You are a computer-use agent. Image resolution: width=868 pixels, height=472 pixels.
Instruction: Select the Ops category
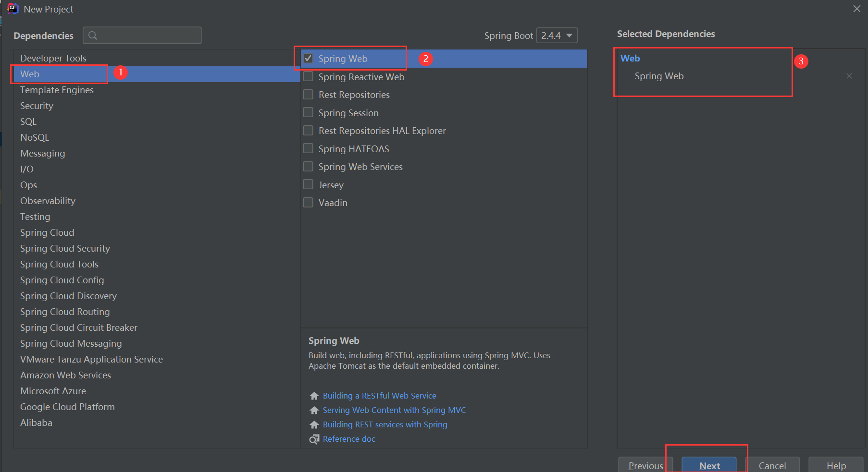click(157, 185)
